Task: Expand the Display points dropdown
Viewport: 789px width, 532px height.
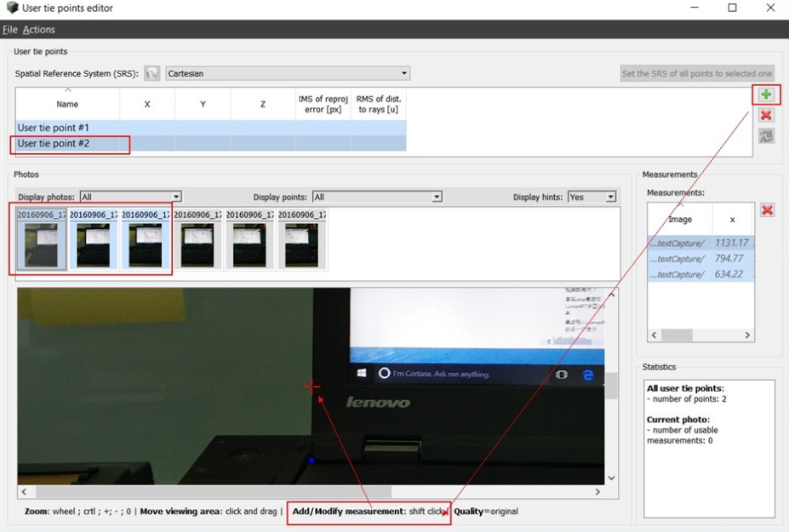Action: [377, 197]
